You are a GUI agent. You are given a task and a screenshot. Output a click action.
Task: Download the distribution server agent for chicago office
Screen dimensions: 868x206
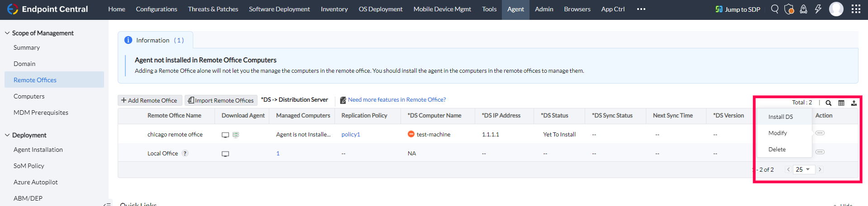[236, 135]
